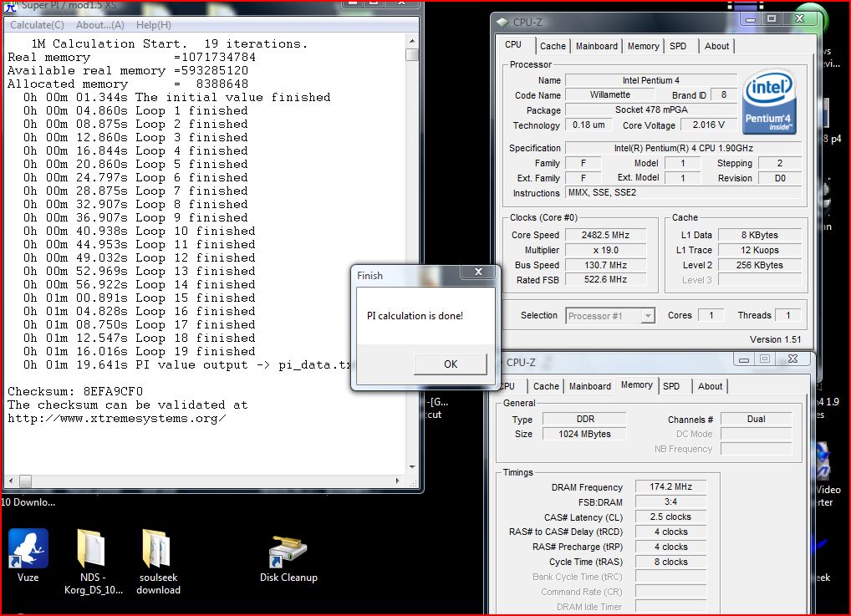Open the Processor #1 selection dropdown
Screen dimensions: 851x616
click(x=610, y=316)
